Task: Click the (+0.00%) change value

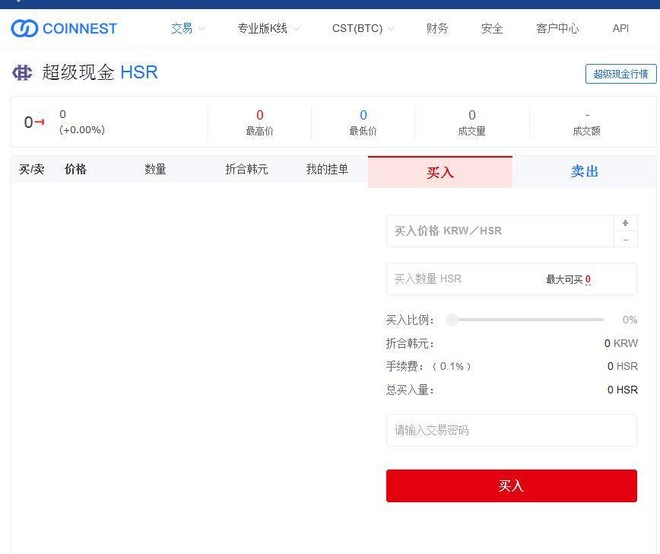Action: pos(82,130)
